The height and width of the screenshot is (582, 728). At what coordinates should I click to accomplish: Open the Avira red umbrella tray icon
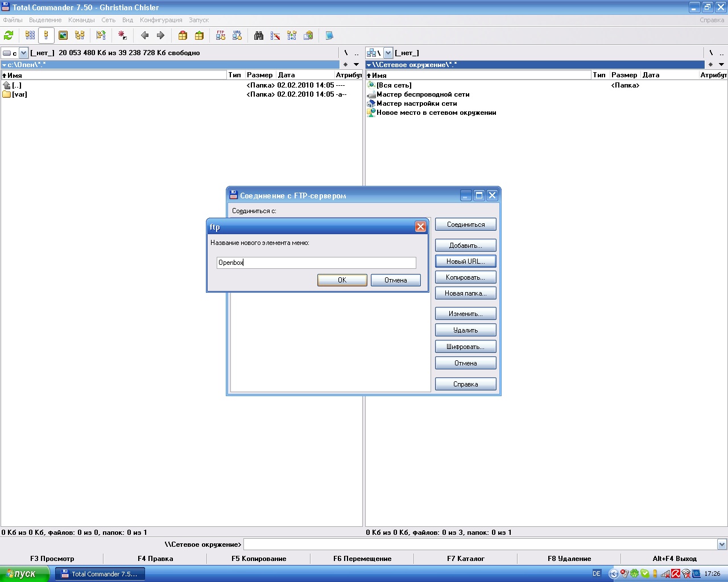click(676, 573)
